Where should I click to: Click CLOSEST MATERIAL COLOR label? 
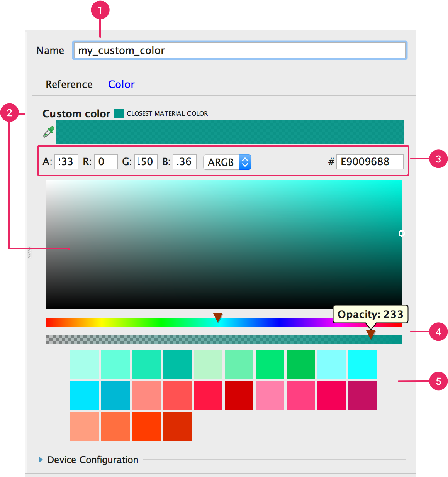(167, 113)
